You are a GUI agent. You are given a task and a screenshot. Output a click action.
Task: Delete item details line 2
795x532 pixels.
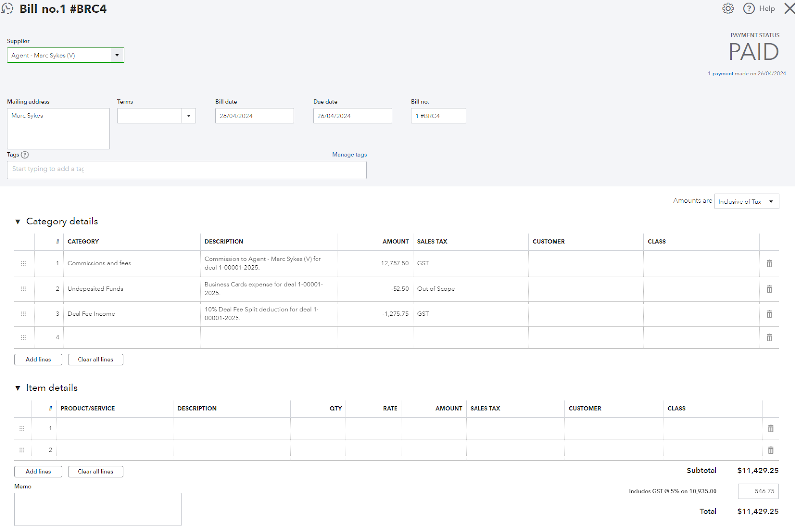click(x=771, y=450)
